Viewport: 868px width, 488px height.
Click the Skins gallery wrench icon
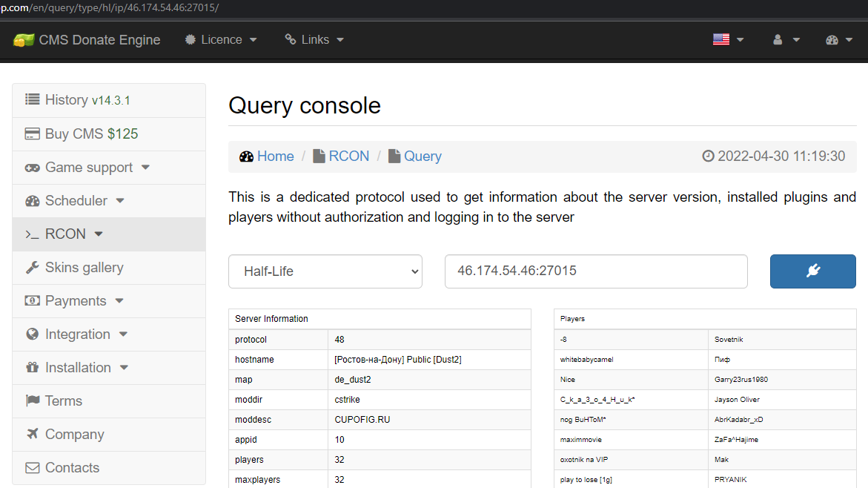(32, 267)
